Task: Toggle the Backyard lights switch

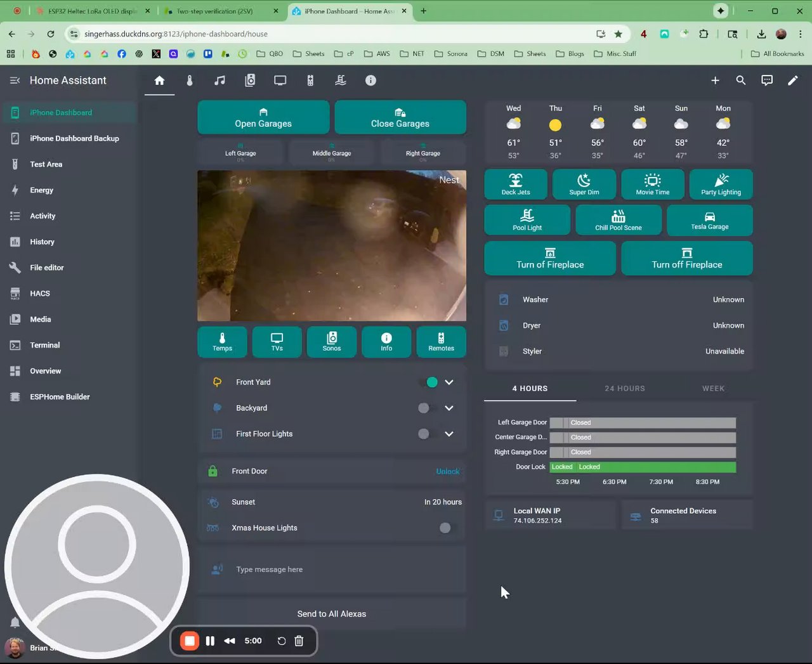Action: (428, 408)
